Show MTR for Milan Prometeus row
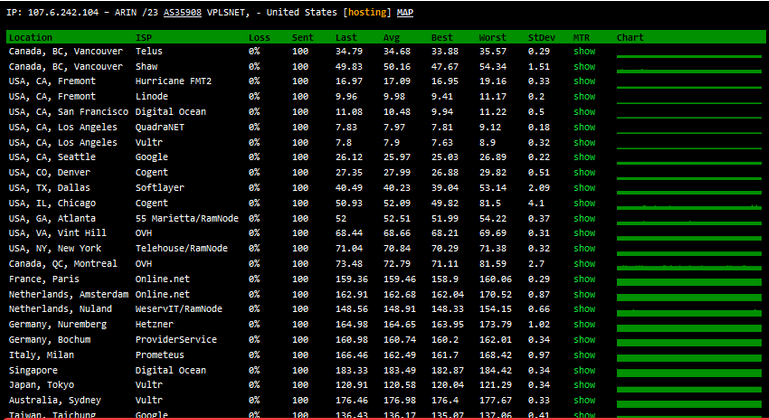The width and height of the screenshot is (769, 420). [x=584, y=355]
